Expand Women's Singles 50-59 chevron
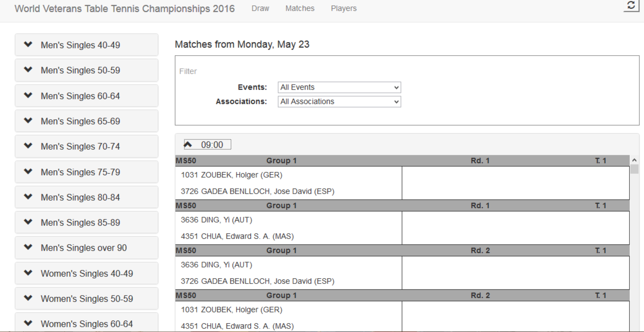644x332 pixels. [x=28, y=298]
